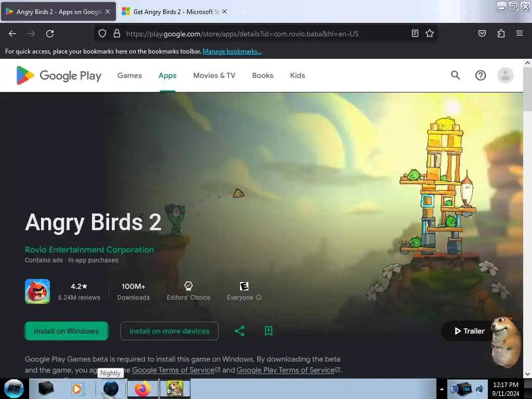Click the Everyone content rating label
Viewport: 532px width, 399px height.
click(240, 297)
